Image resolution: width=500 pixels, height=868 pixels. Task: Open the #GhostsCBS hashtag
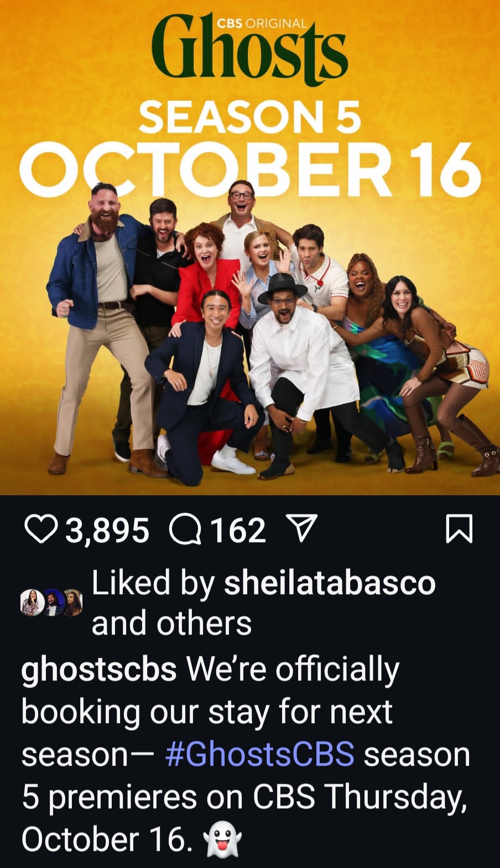[x=260, y=754]
